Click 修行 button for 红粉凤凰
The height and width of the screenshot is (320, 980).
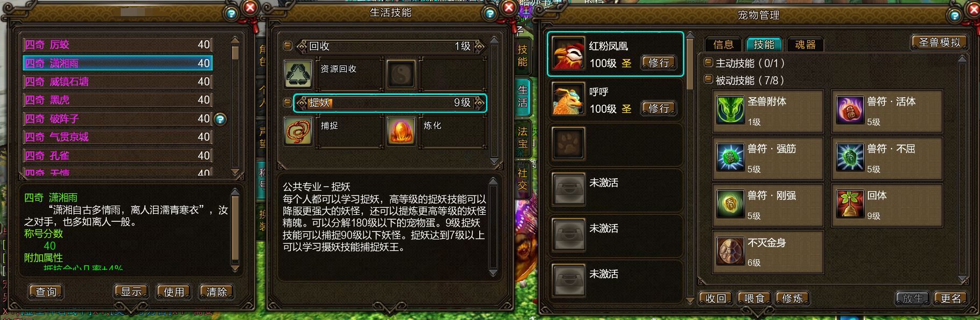tap(659, 63)
